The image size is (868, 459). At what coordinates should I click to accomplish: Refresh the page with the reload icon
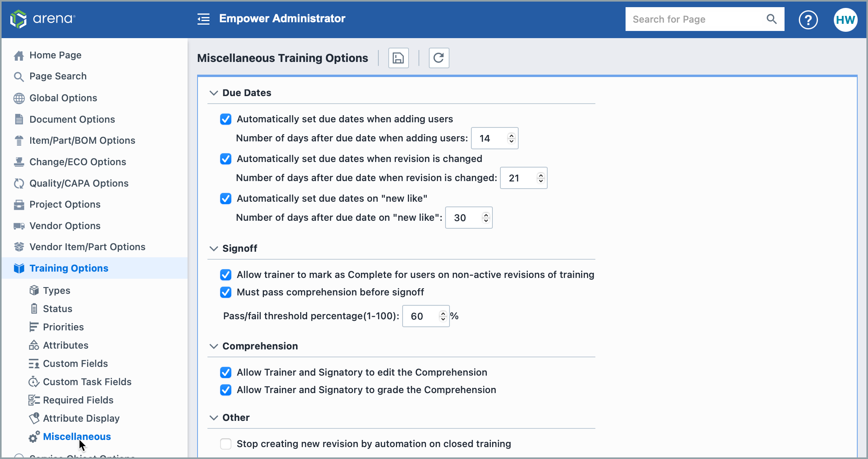click(x=439, y=58)
